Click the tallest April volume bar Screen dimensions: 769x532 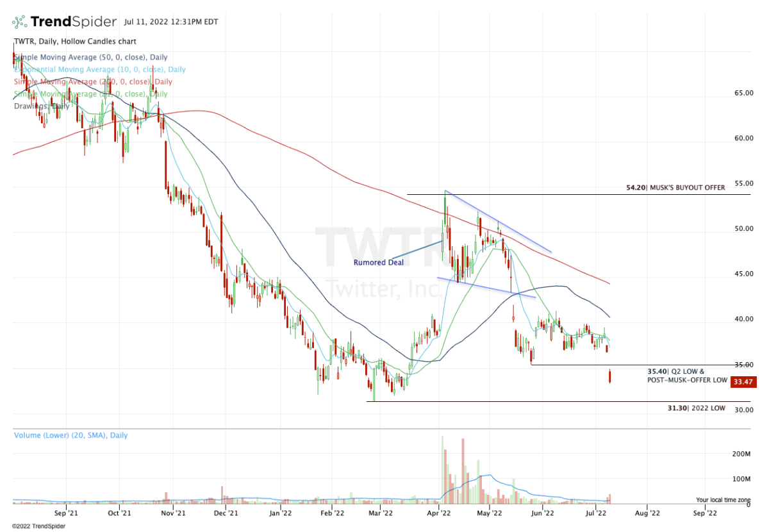coord(442,469)
